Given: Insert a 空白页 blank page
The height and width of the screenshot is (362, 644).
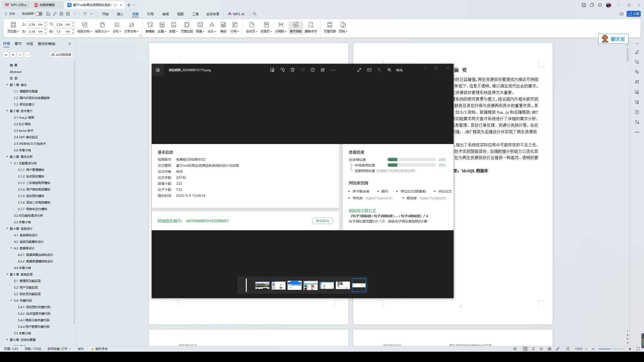Looking at the screenshot, I should (251, 27).
